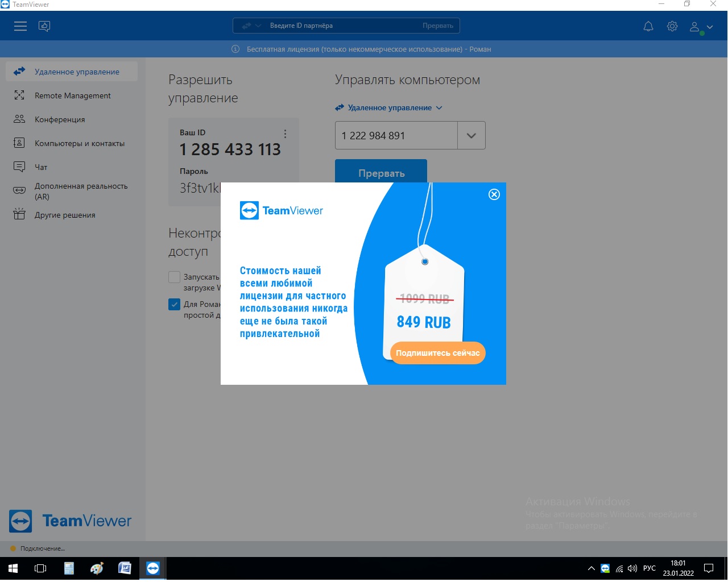Toggle the Запускать при загрузке Windows checkbox
Viewport: 728px width, 582px height.
coord(175,277)
